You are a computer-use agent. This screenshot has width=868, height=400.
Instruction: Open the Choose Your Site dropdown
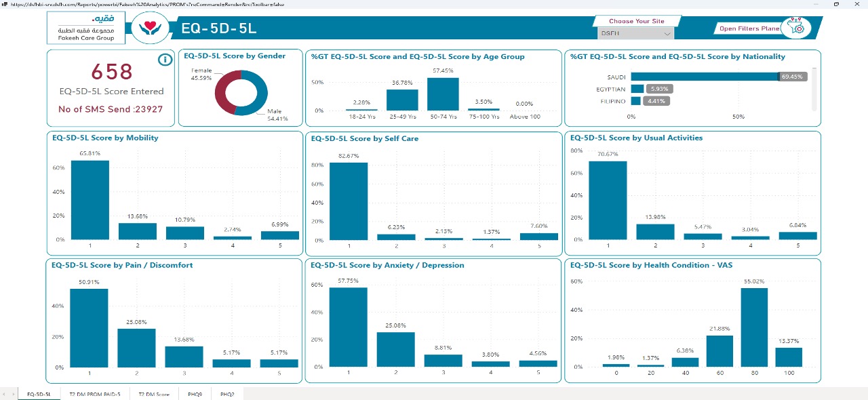pyautogui.click(x=636, y=33)
